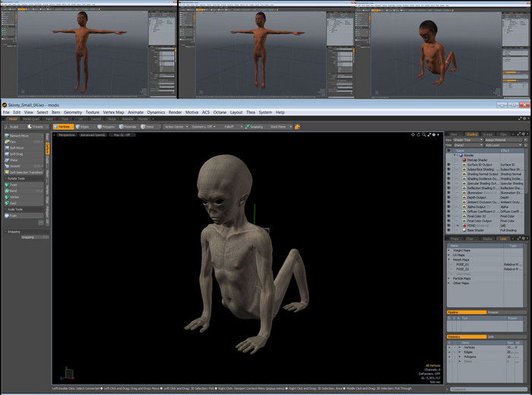Hide the Base Shader layer
The image size is (532, 395).
(449, 229)
